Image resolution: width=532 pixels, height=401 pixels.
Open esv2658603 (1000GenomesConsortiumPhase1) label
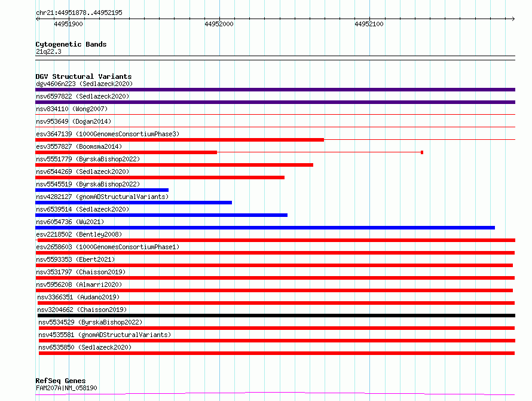108,247
